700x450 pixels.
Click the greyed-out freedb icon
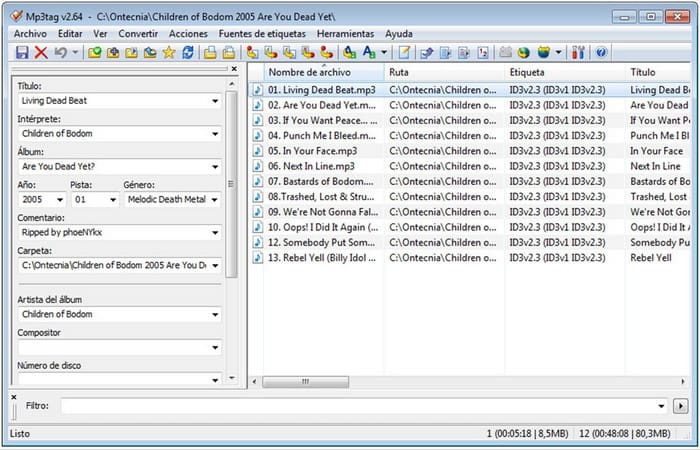[x=505, y=53]
